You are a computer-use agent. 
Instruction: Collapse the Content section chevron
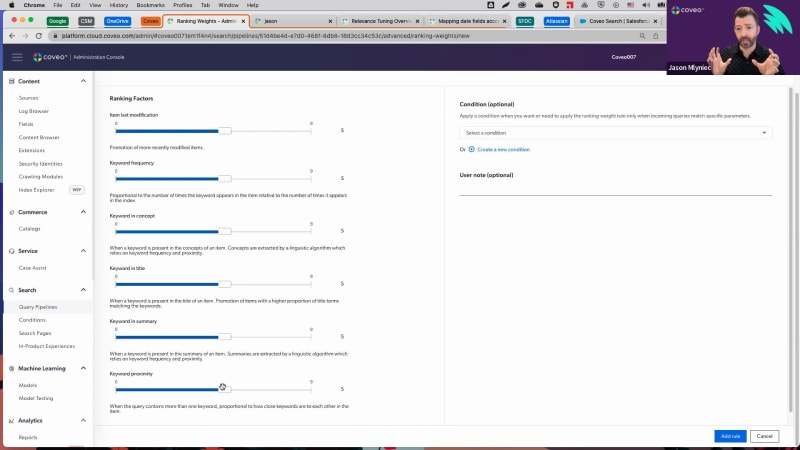[x=83, y=81]
